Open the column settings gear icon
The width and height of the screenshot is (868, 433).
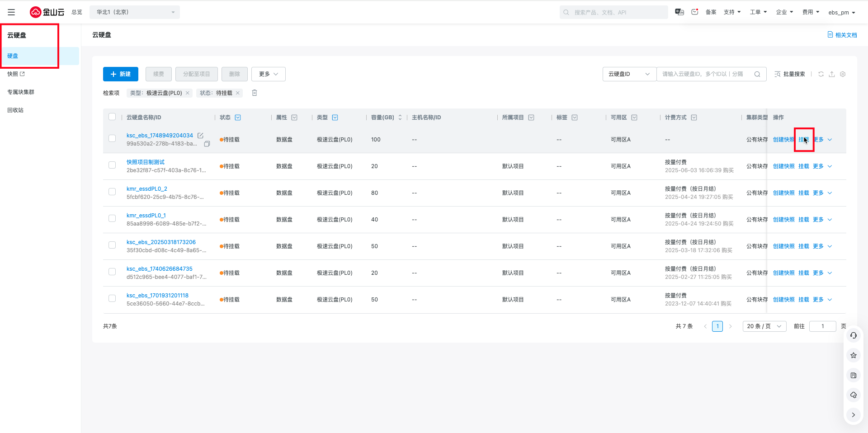[x=843, y=74]
